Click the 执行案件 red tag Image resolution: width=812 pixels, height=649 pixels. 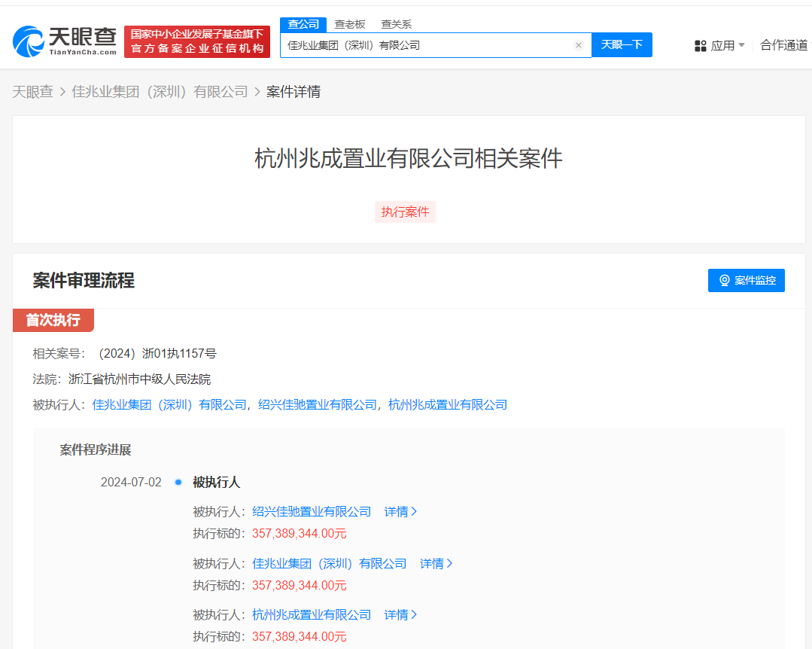coord(405,212)
